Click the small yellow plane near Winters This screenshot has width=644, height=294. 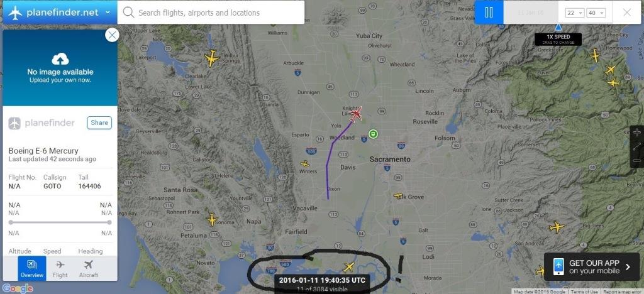click(305, 163)
